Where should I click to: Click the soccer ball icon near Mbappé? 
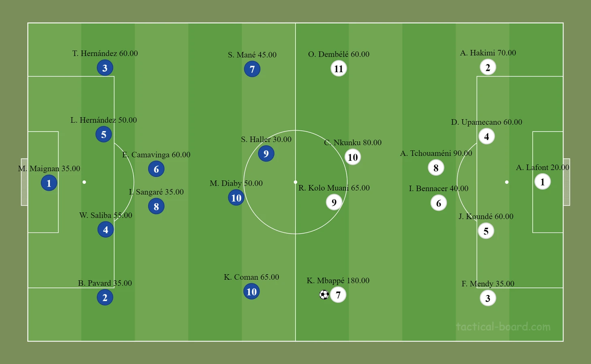click(x=324, y=295)
